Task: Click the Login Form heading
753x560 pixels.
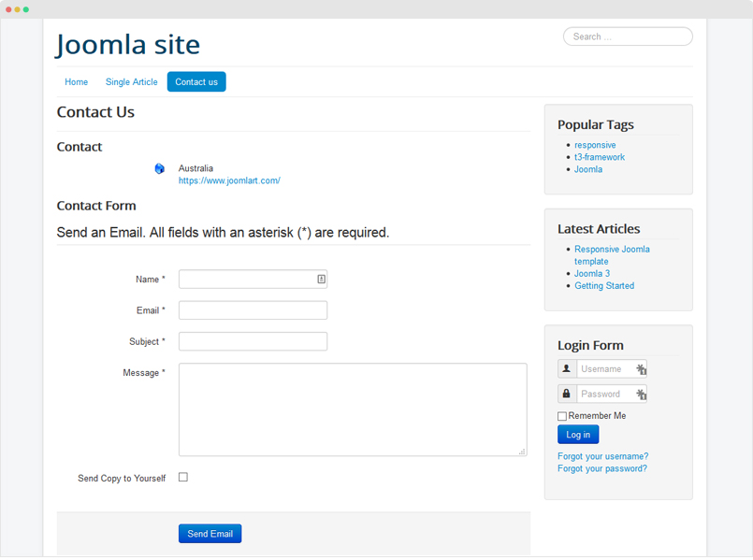Action: (x=590, y=346)
